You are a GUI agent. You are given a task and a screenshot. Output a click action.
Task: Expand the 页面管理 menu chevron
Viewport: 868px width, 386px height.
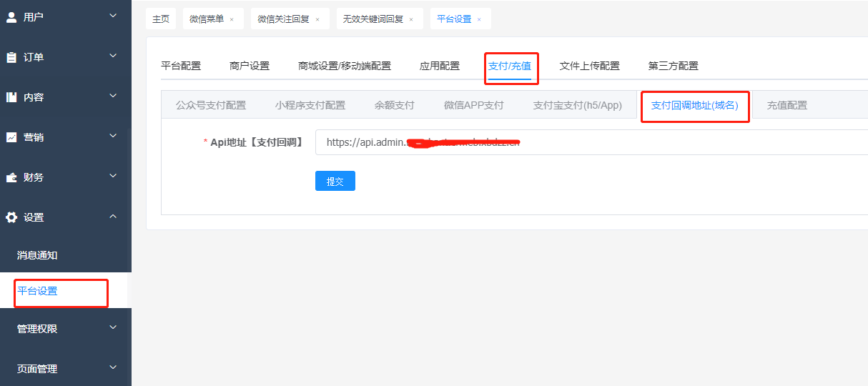(x=113, y=367)
